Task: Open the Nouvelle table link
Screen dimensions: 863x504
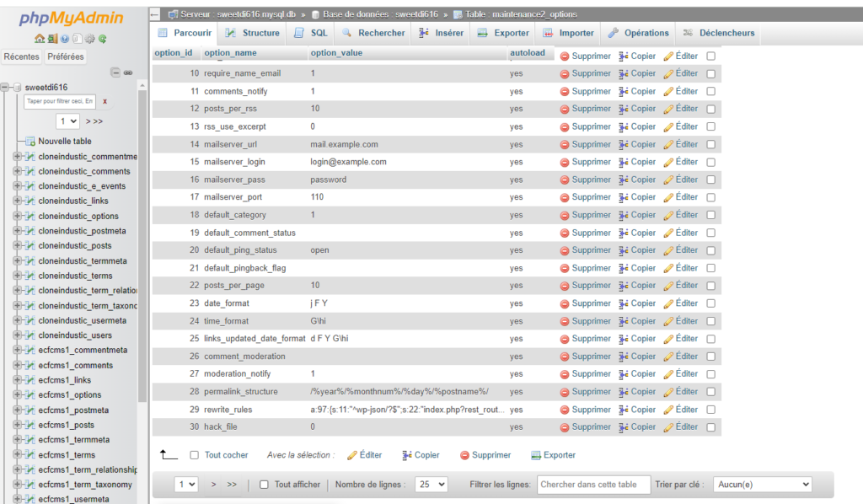Action: point(64,141)
